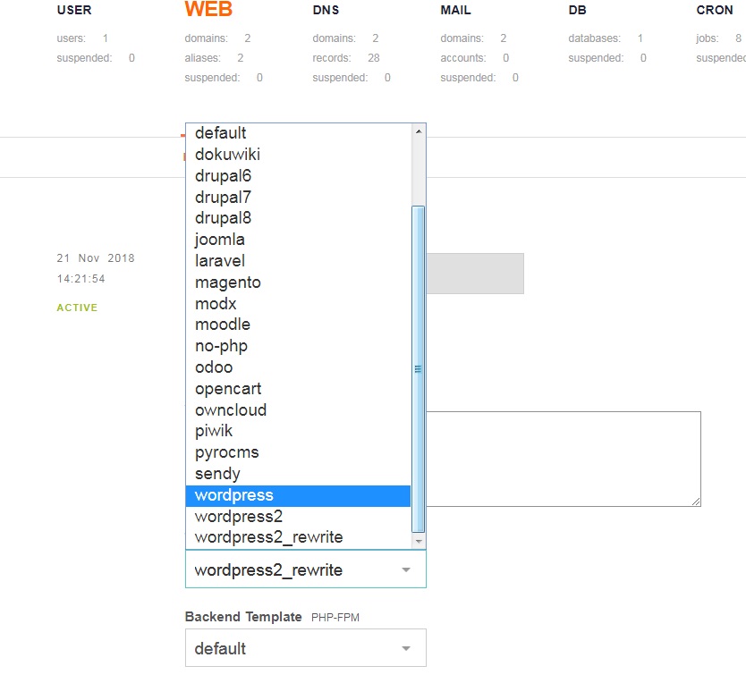Select 'drupal7' in the dropdown list
The image size is (746, 700).
pyautogui.click(x=298, y=197)
